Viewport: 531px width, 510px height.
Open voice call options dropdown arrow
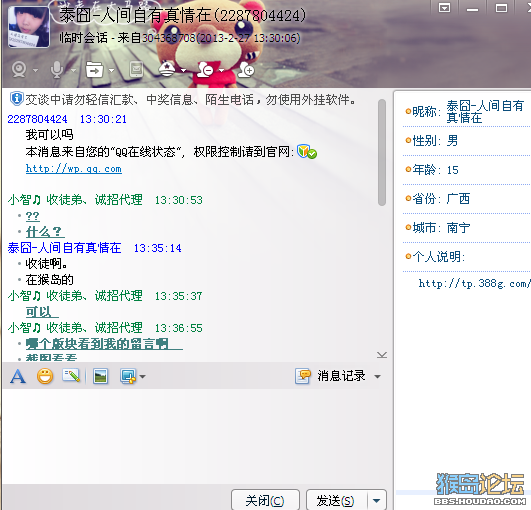coord(73,70)
